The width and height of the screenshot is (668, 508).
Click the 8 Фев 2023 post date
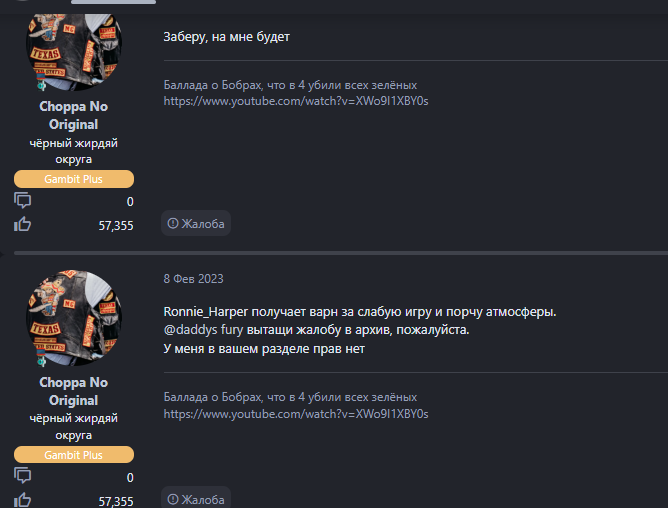[x=194, y=279]
